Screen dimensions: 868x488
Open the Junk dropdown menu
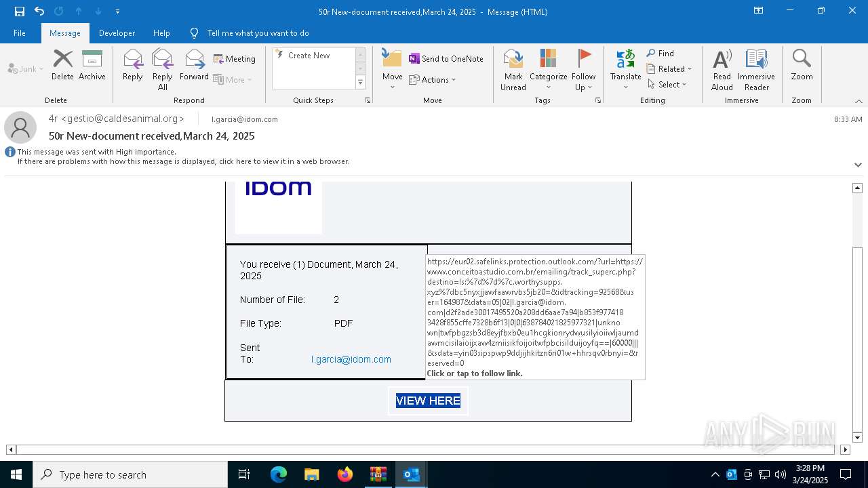(26, 68)
